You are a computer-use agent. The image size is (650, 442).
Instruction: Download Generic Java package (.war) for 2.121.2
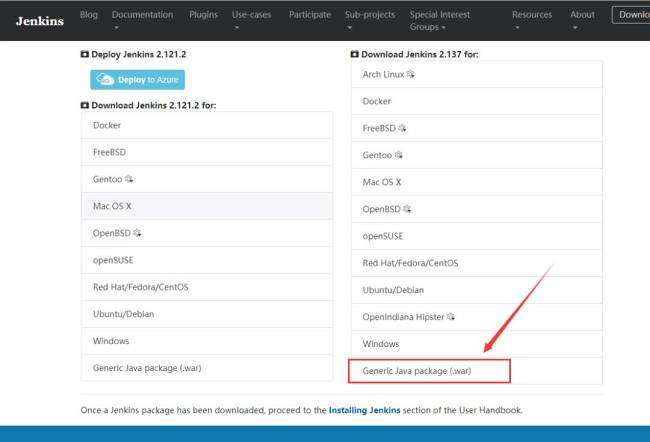click(x=207, y=368)
